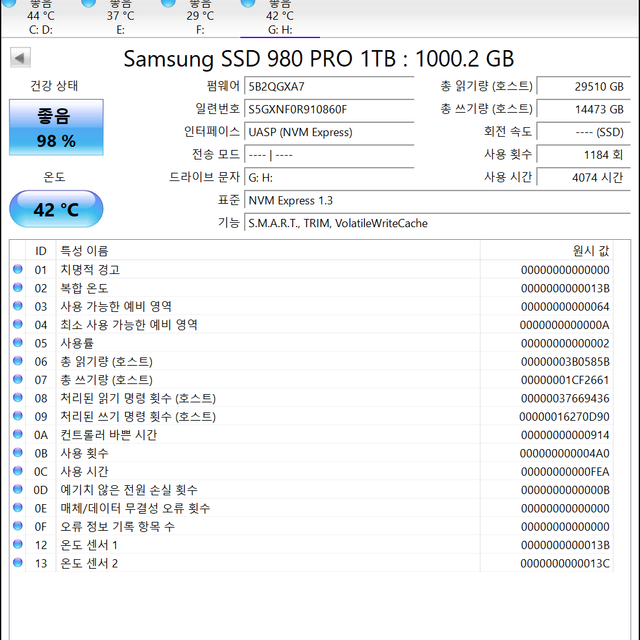640x640 pixels.
Task: Select row name 치명적 경고
Action: (x=90, y=270)
